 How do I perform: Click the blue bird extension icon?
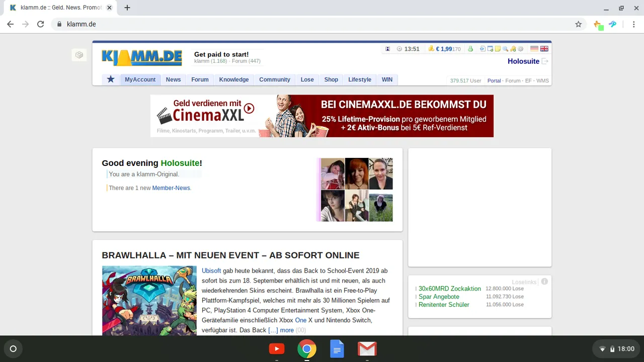(x=612, y=24)
